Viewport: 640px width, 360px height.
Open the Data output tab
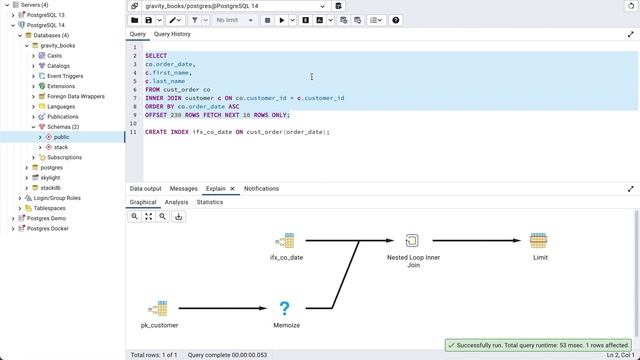click(146, 189)
